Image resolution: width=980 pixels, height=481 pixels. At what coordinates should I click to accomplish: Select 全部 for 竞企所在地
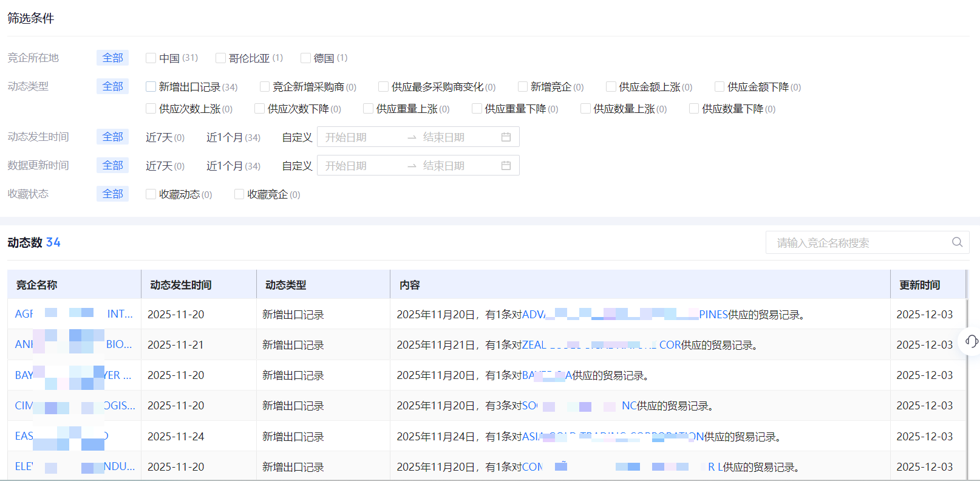click(112, 58)
